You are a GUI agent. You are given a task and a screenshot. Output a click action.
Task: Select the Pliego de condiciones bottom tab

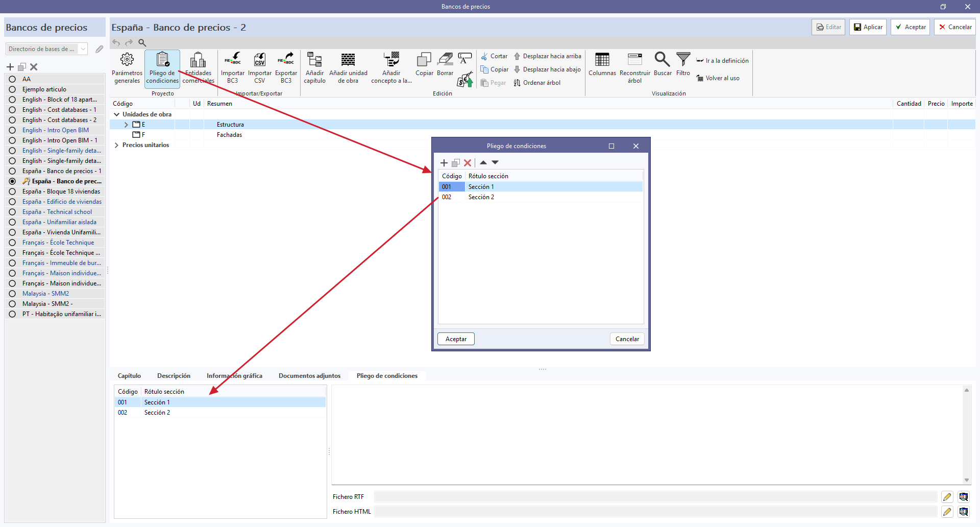pyautogui.click(x=387, y=376)
